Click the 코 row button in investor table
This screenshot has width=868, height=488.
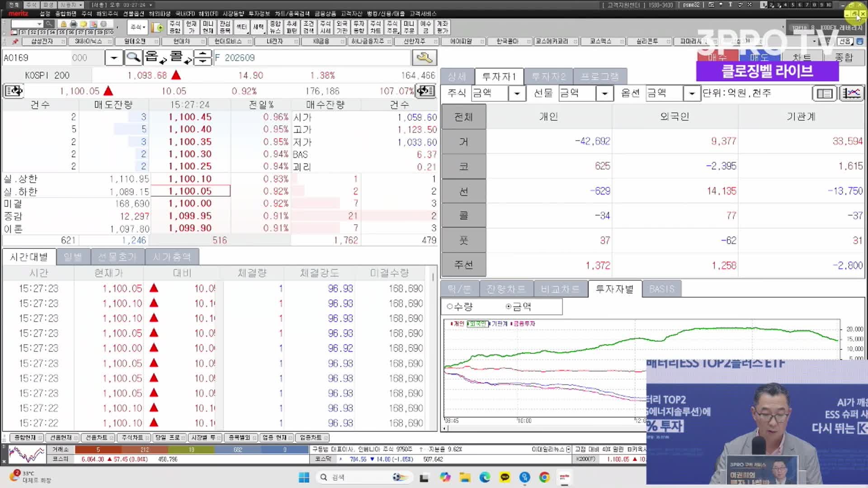click(463, 166)
